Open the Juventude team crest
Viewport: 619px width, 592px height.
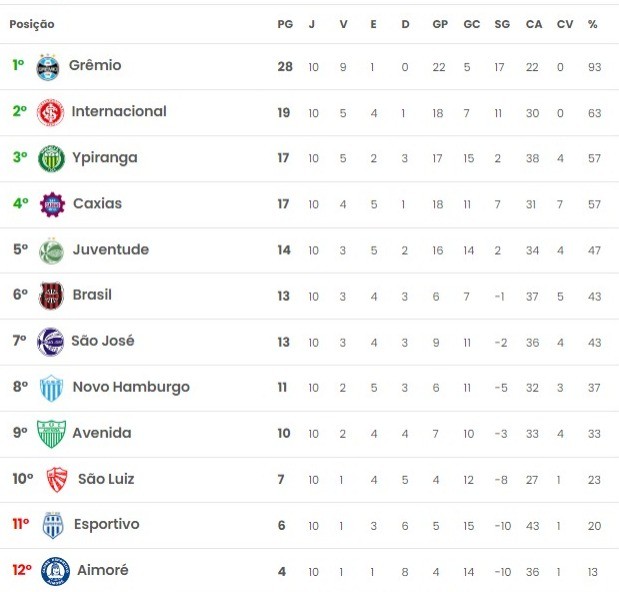pos(51,251)
